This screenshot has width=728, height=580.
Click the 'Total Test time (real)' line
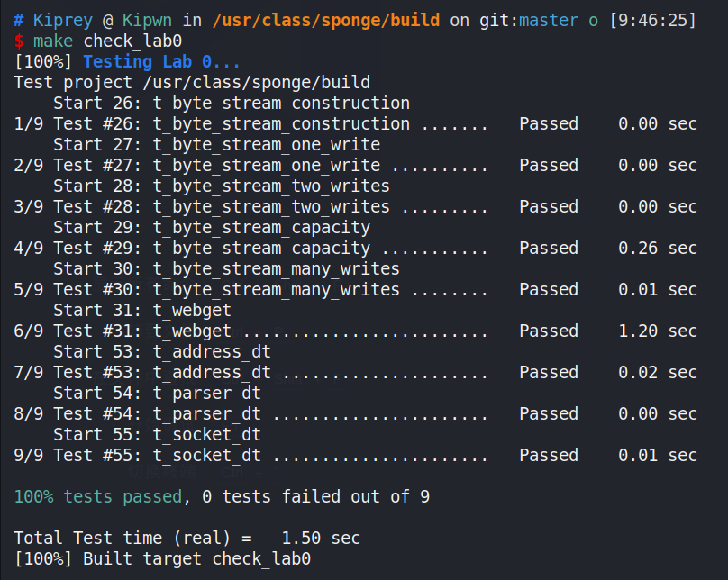187,539
